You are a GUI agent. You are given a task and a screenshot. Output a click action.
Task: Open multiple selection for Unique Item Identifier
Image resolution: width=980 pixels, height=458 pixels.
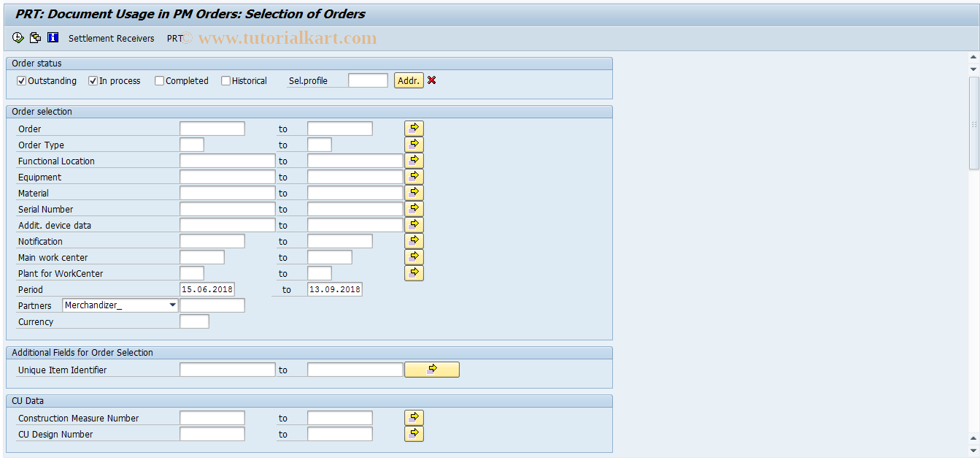[x=432, y=370]
